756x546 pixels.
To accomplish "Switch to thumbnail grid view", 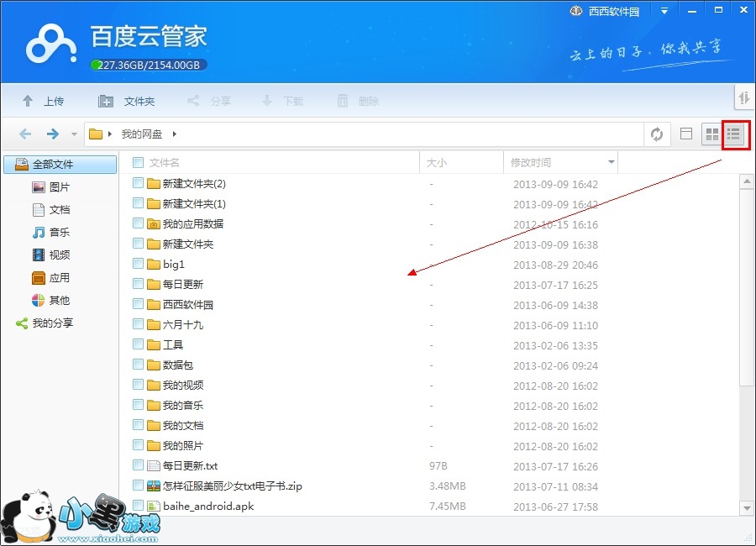I will pos(711,134).
